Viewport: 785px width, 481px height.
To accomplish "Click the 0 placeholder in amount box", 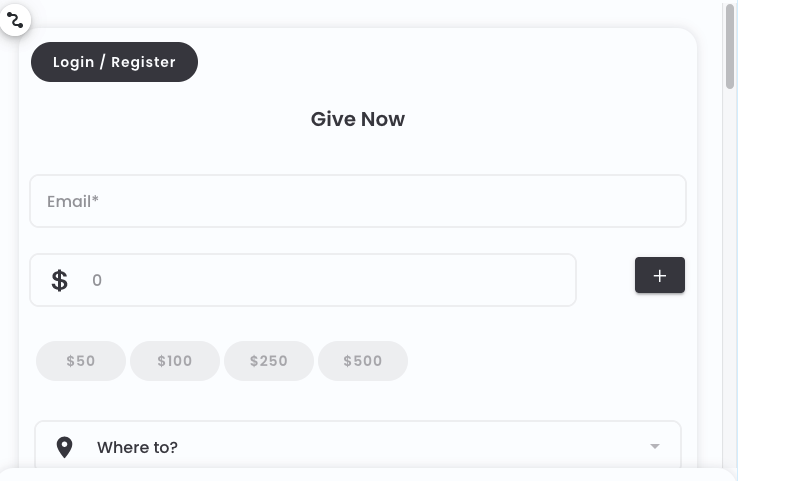I will [x=97, y=280].
